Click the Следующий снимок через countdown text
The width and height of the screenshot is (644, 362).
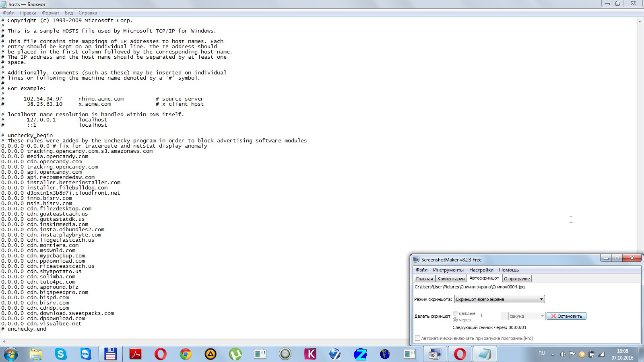489,327
